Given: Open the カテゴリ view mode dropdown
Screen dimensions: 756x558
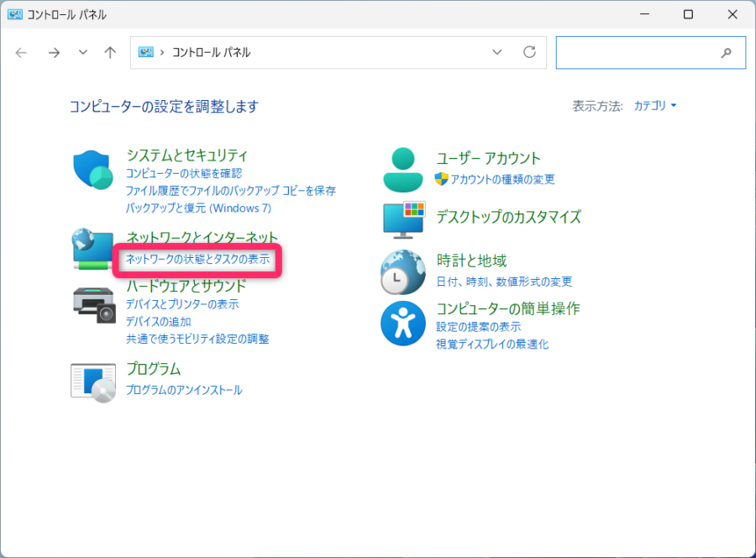Looking at the screenshot, I should point(655,106).
